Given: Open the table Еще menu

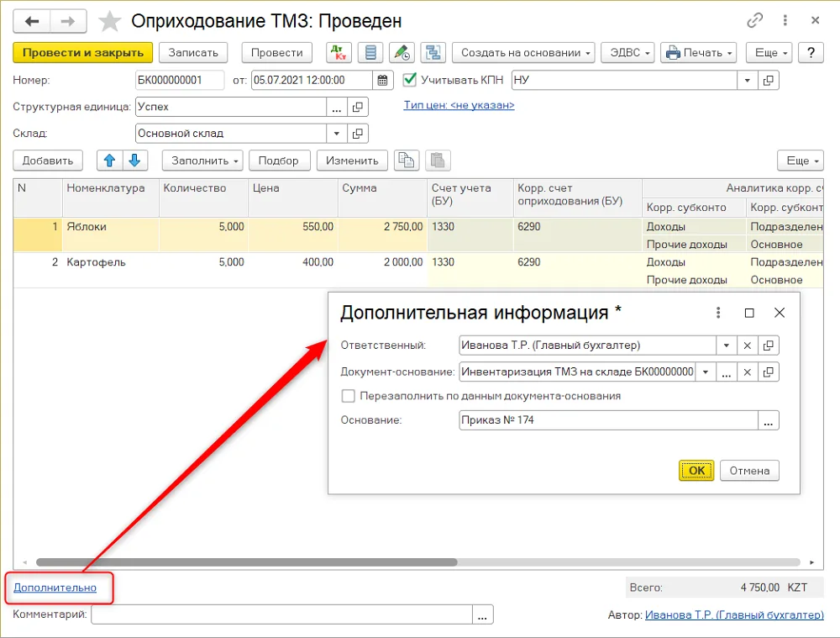Looking at the screenshot, I should 801,161.
